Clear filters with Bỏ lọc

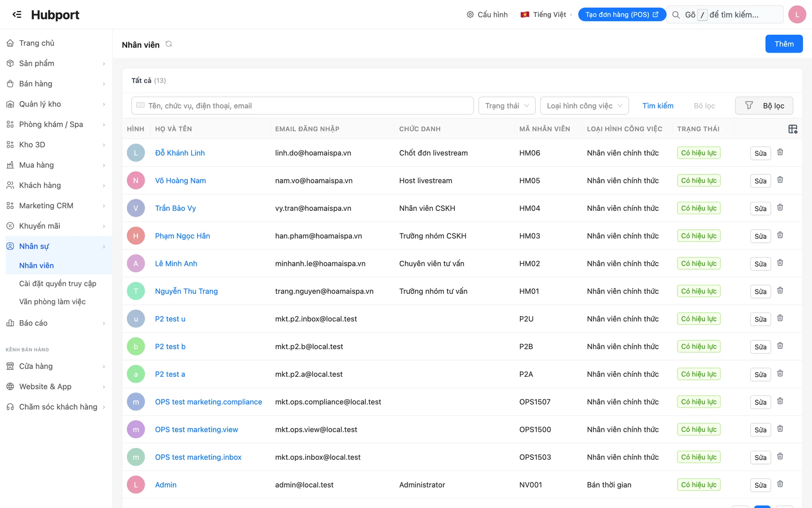[x=704, y=105]
